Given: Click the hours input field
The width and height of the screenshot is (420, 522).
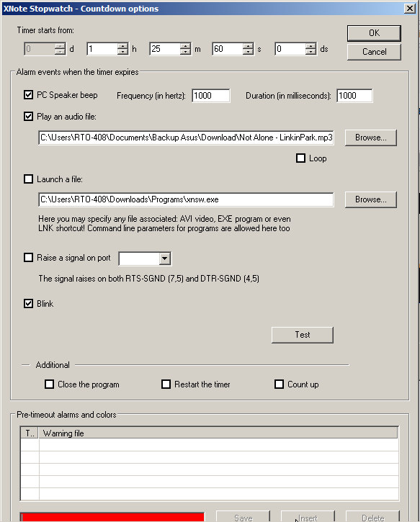Looking at the screenshot, I should pyautogui.click(x=102, y=49).
